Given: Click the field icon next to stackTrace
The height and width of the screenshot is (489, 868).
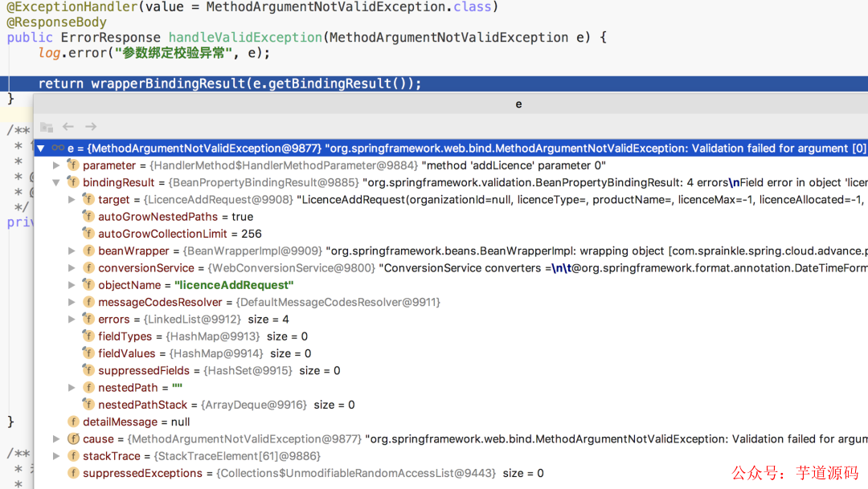Looking at the screenshot, I should pos(73,456).
